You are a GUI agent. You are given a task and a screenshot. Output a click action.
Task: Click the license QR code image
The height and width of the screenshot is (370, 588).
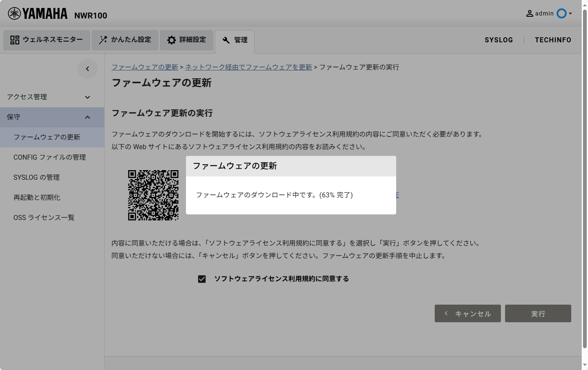153,195
